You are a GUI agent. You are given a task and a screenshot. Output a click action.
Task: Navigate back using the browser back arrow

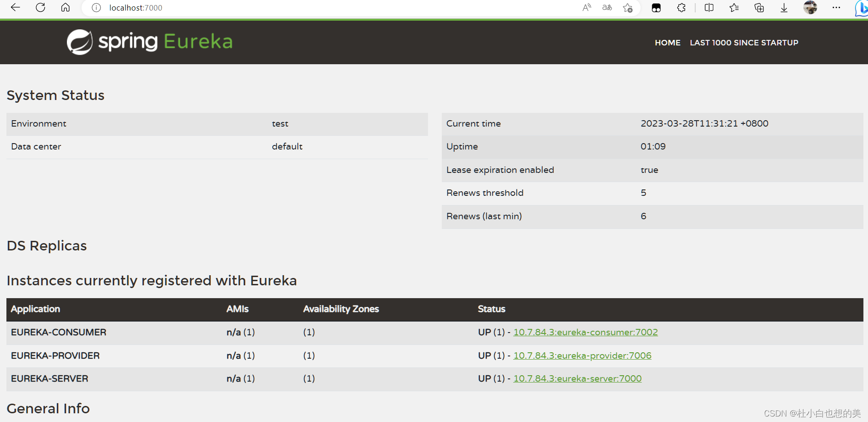pyautogui.click(x=16, y=8)
